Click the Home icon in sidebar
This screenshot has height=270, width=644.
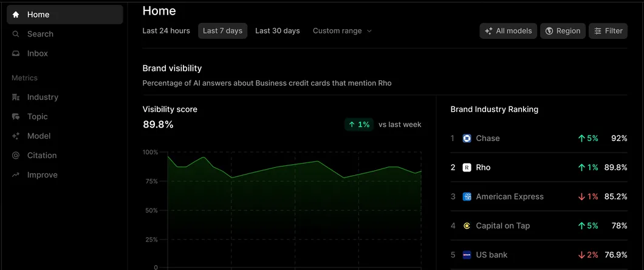(16, 15)
